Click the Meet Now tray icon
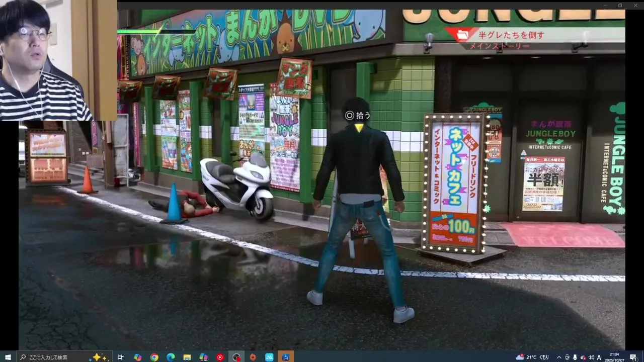The image size is (644, 362). [x=567, y=357]
